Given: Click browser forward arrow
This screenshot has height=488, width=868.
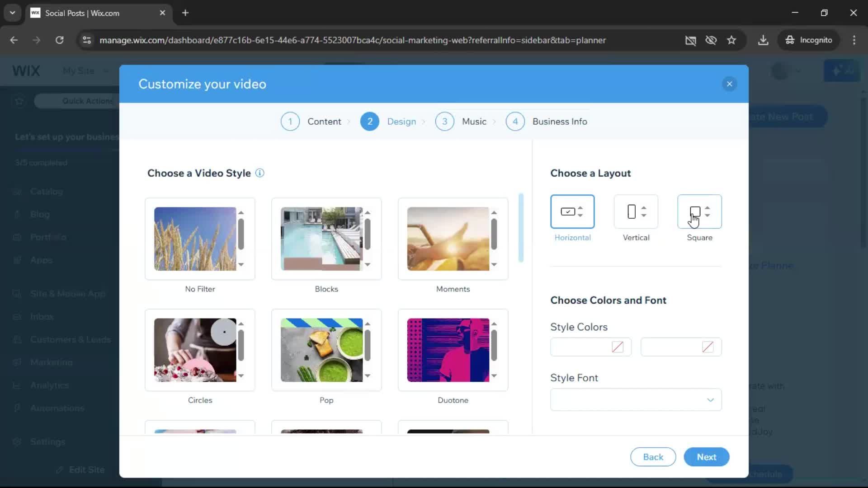Looking at the screenshot, I should pyautogui.click(x=37, y=40).
